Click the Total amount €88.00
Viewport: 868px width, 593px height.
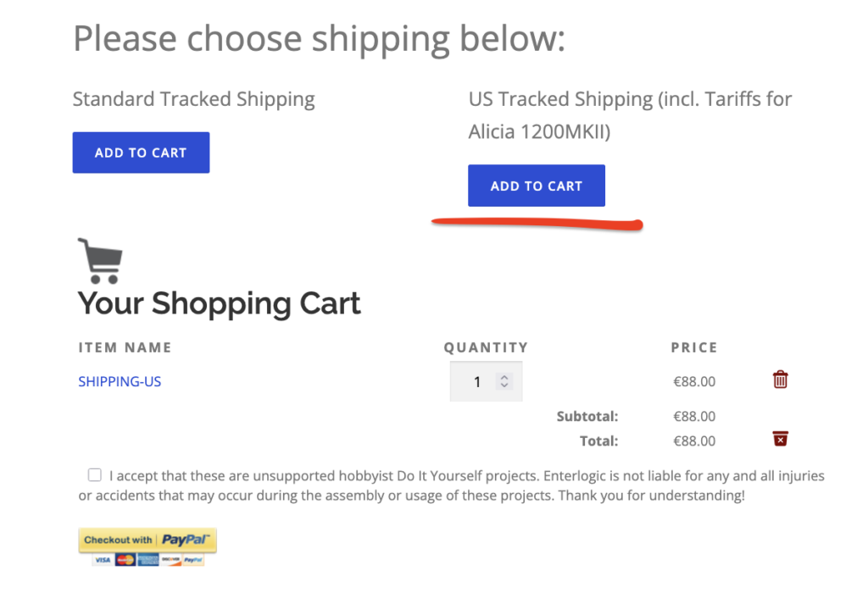point(694,441)
